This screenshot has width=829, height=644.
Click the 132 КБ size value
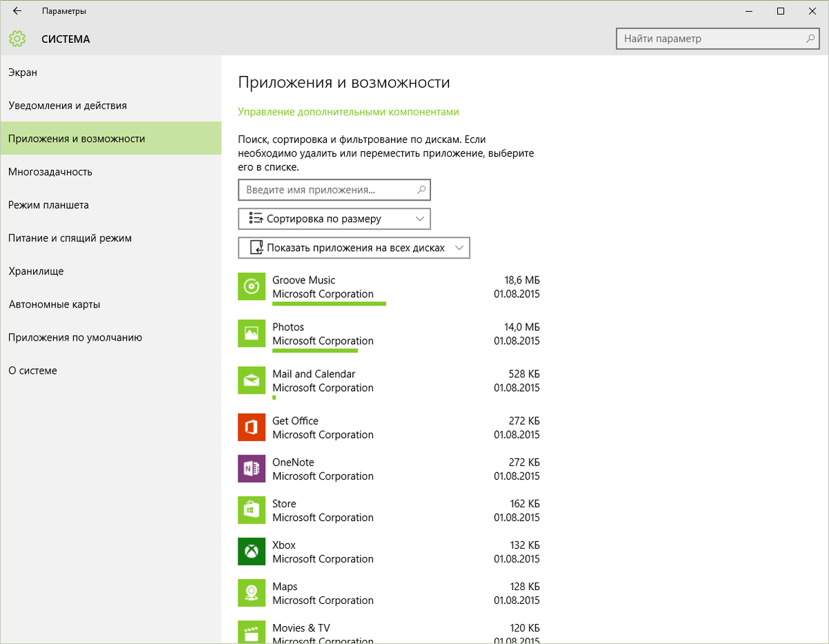click(x=524, y=545)
